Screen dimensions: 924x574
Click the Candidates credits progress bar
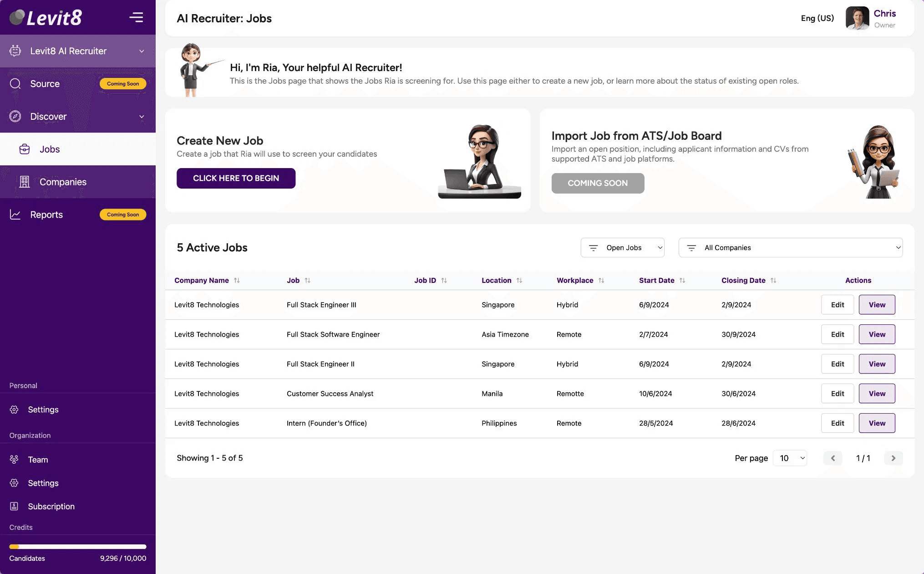point(78,547)
